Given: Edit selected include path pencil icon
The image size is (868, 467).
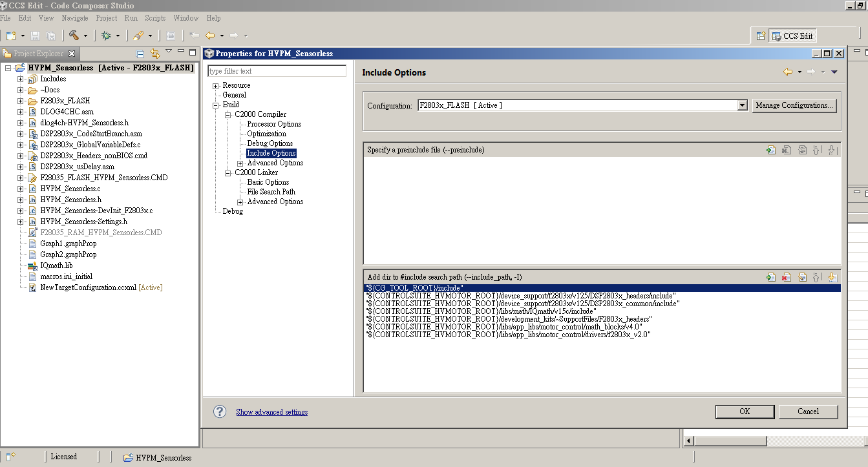Looking at the screenshot, I should tap(802, 277).
